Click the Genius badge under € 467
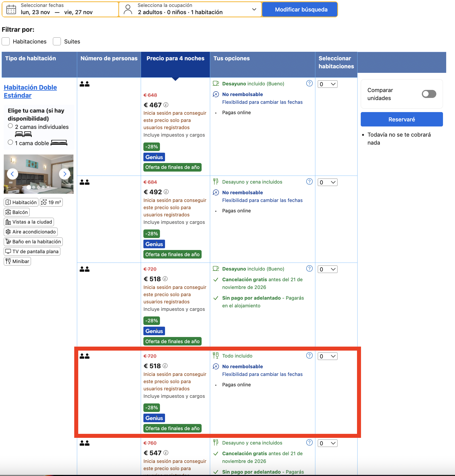Image resolution: width=455 pixels, height=476 pixels. [x=154, y=157]
